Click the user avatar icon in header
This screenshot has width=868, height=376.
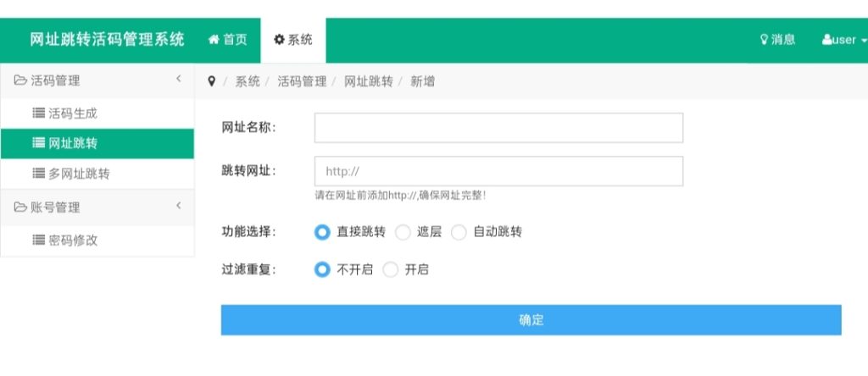tap(827, 40)
